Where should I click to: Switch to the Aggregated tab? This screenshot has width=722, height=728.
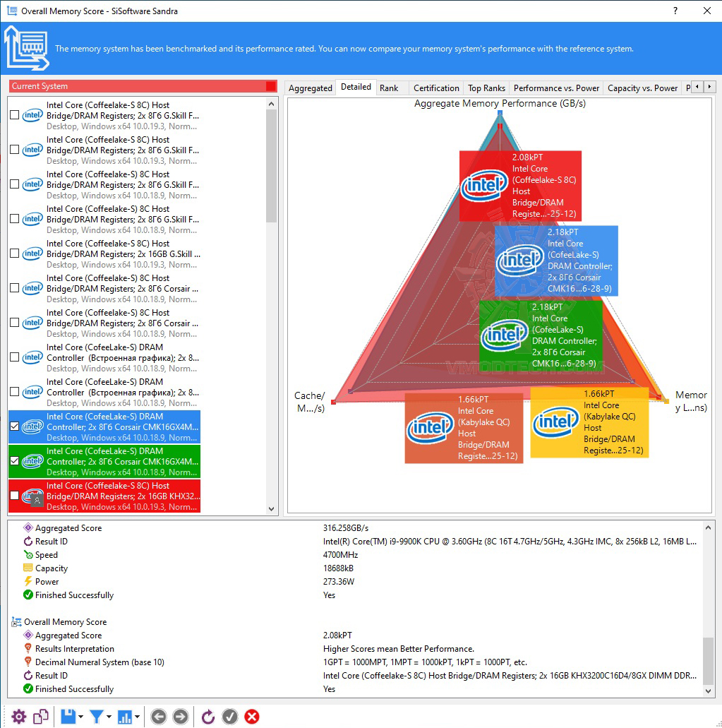tap(311, 88)
